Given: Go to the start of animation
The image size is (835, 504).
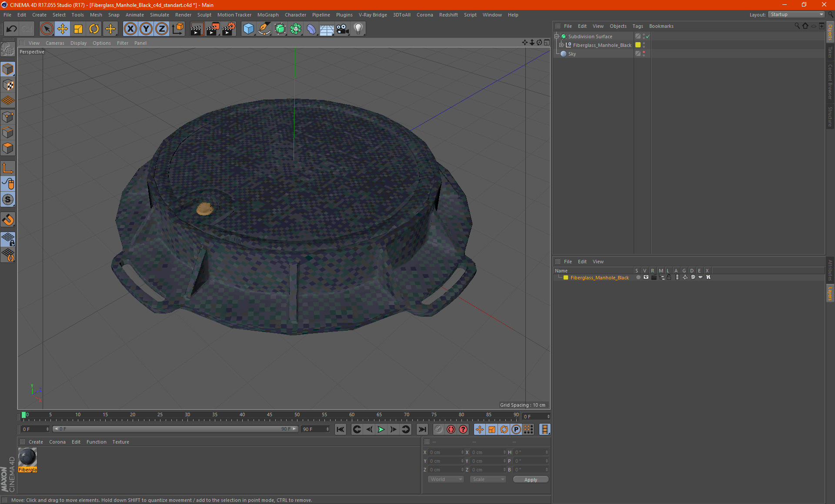Looking at the screenshot, I should (x=341, y=429).
